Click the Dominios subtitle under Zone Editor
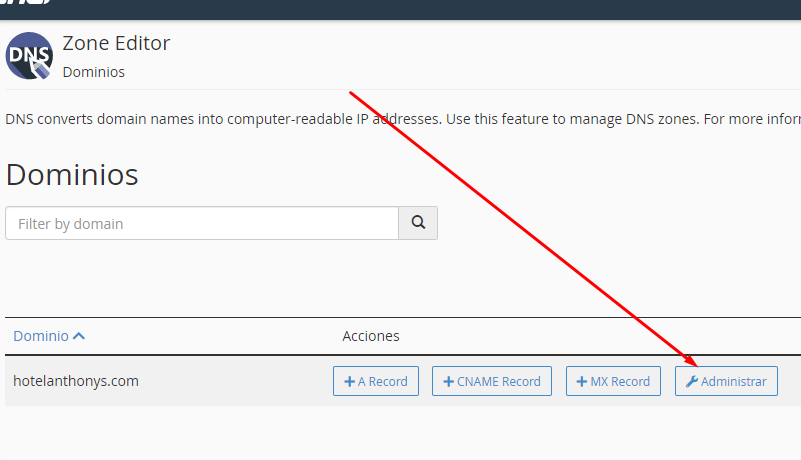 [93, 72]
